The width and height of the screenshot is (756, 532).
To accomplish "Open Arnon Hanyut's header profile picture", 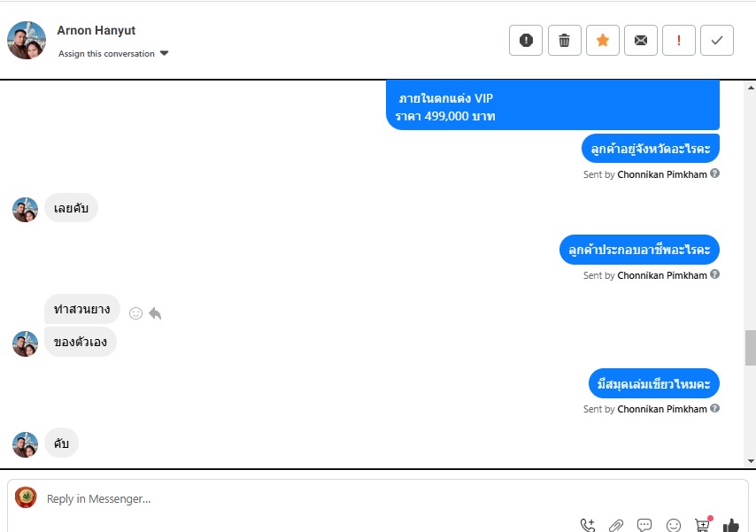I will (27, 40).
